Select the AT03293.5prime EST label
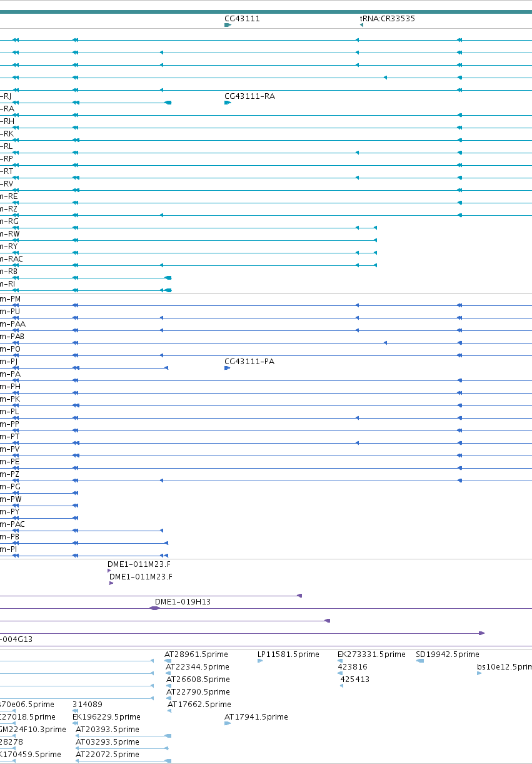 pyautogui.click(x=108, y=742)
